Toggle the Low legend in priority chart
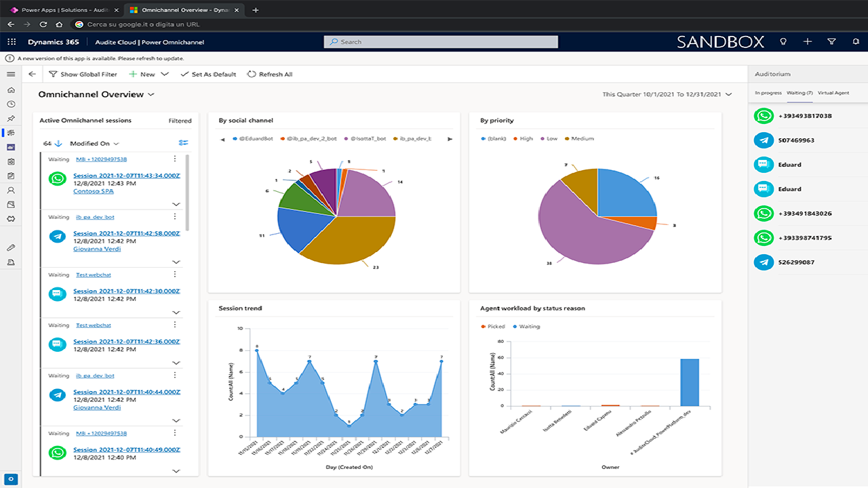 548,139
